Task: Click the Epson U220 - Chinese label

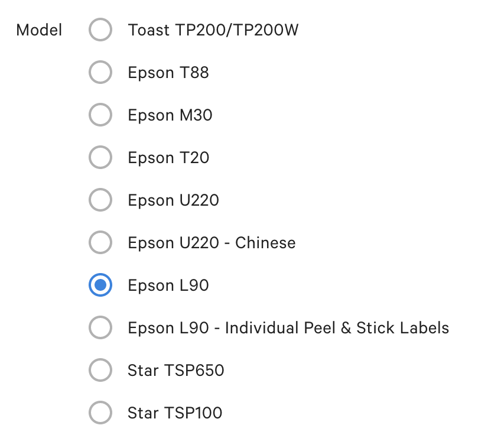Action: tap(212, 242)
